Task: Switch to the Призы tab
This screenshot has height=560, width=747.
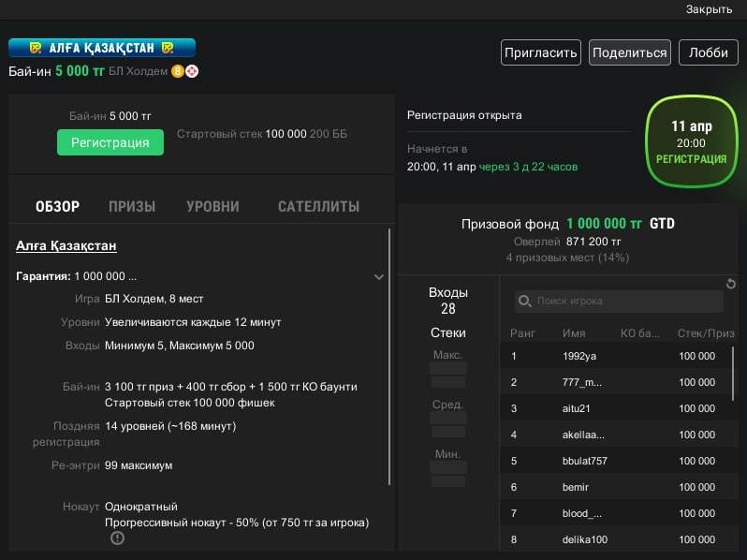Action: coord(132,207)
